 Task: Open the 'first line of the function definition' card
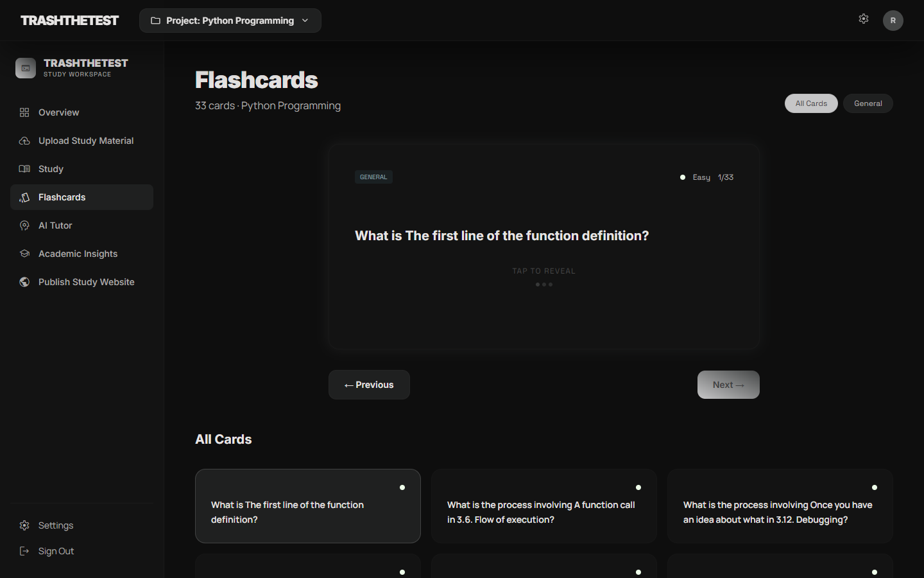click(x=308, y=506)
